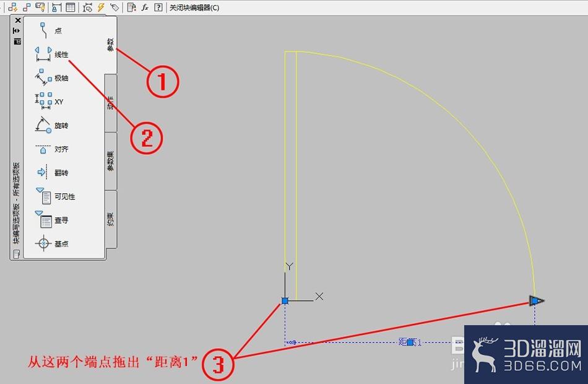
Task: Click the palette icon at title bar bottom
Action: pos(17,254)
